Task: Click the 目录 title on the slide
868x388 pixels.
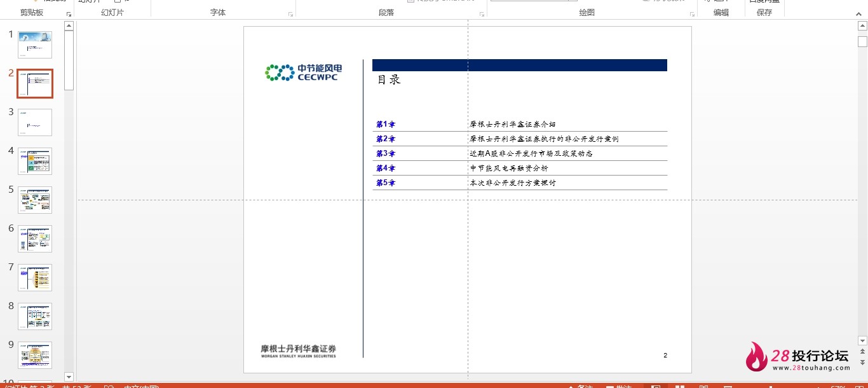Action: [389, 80]
